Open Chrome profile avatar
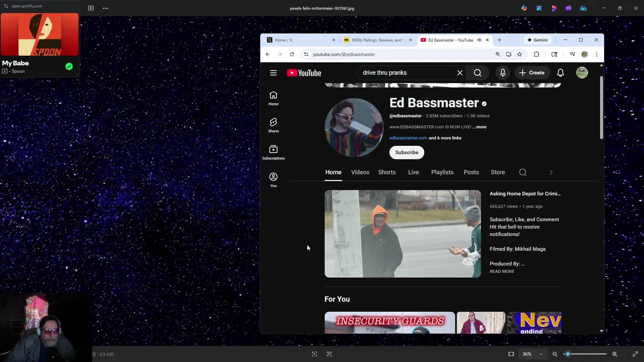The image size is (644, 362). [x=585, y=54]
